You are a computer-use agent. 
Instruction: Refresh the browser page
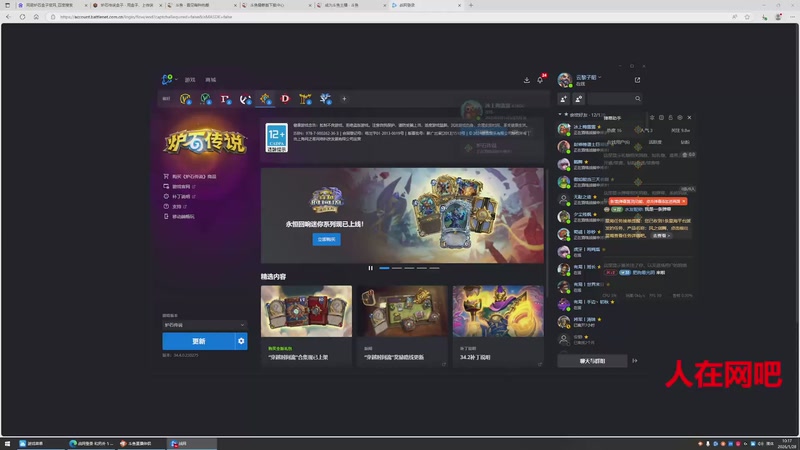coord(22,17)
